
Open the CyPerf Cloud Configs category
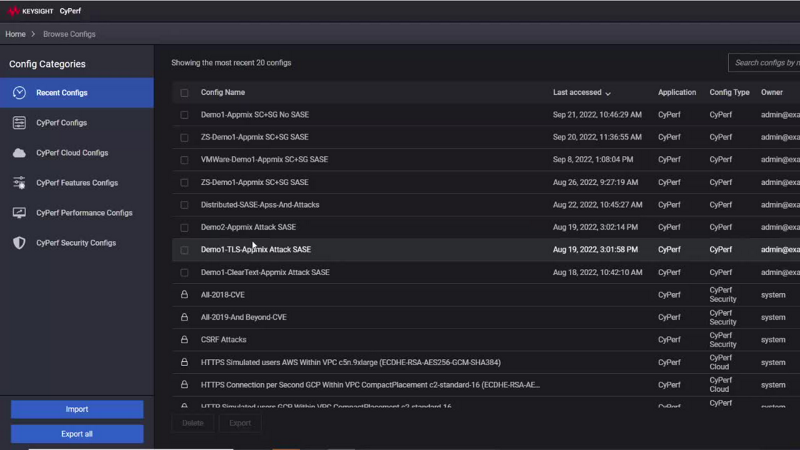(77, 153)
